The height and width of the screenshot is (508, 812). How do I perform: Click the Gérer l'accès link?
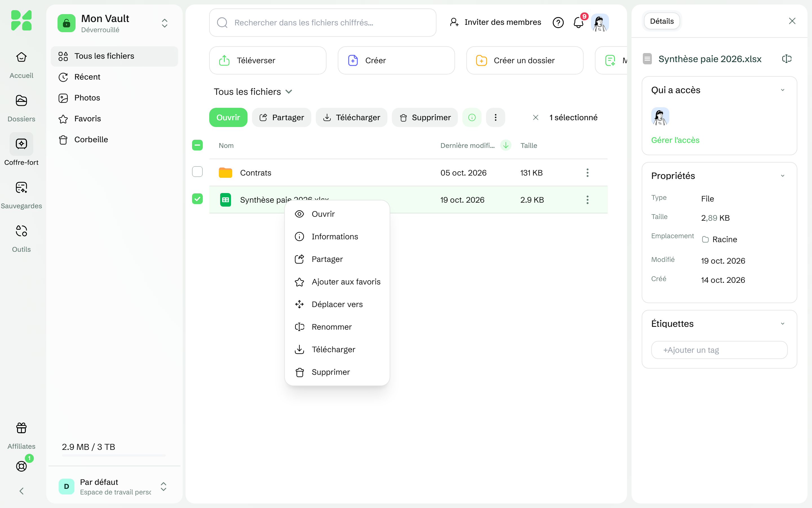[x=675, y=140]
